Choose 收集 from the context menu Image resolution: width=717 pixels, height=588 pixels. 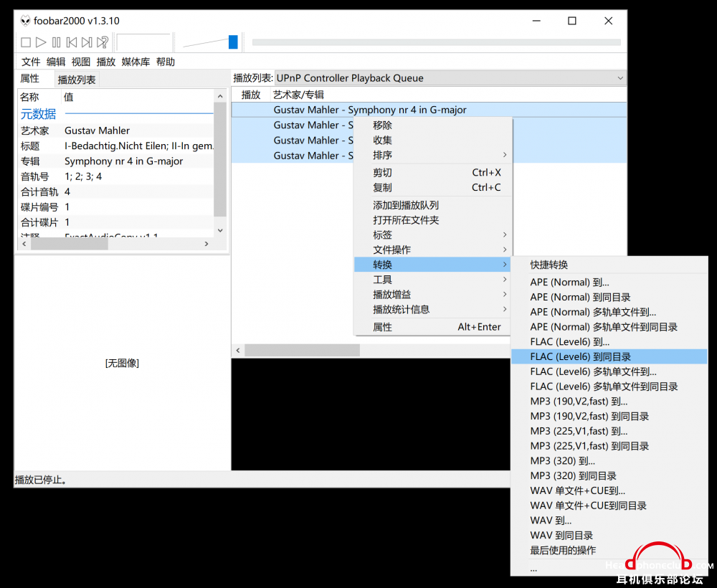432,141
